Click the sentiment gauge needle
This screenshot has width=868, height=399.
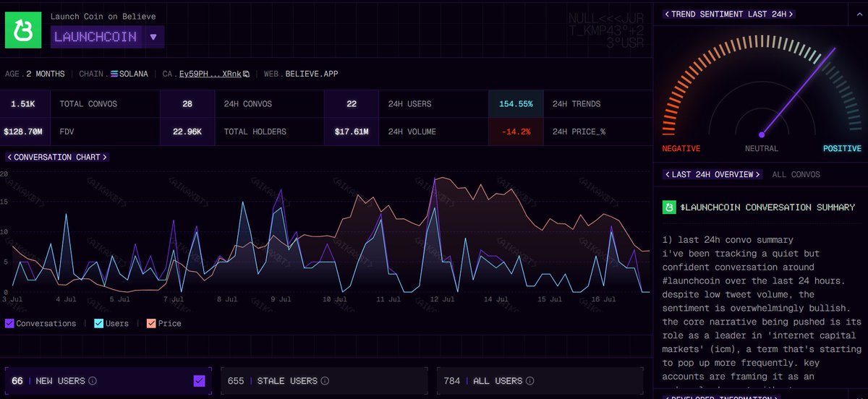[799, 91]
